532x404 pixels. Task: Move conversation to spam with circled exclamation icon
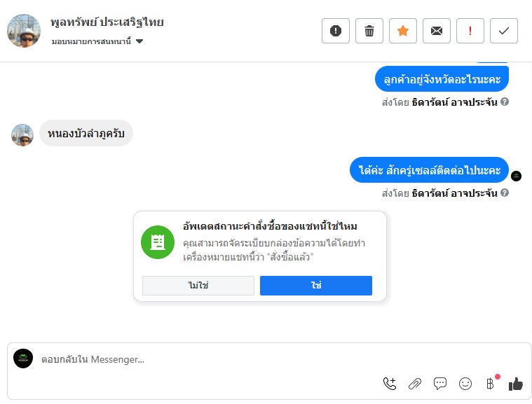(336, 31)
